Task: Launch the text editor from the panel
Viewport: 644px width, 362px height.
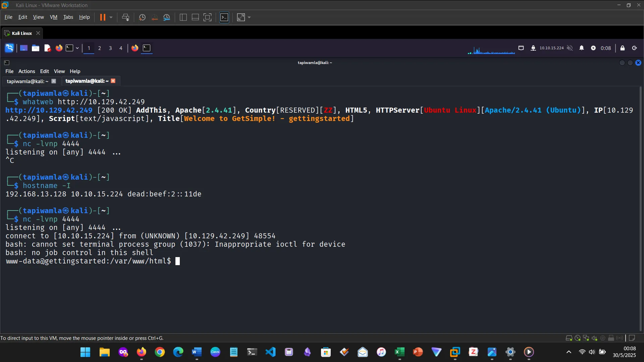Action: [47, 48]
